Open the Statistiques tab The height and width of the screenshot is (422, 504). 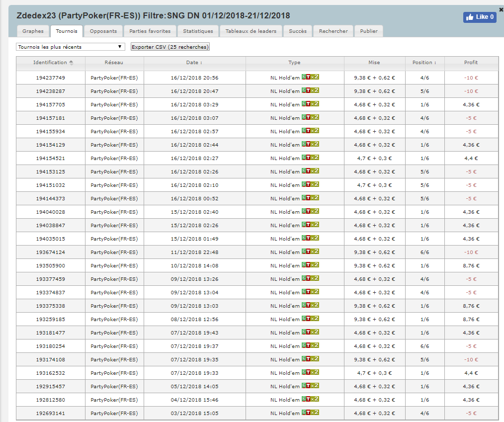198,31
